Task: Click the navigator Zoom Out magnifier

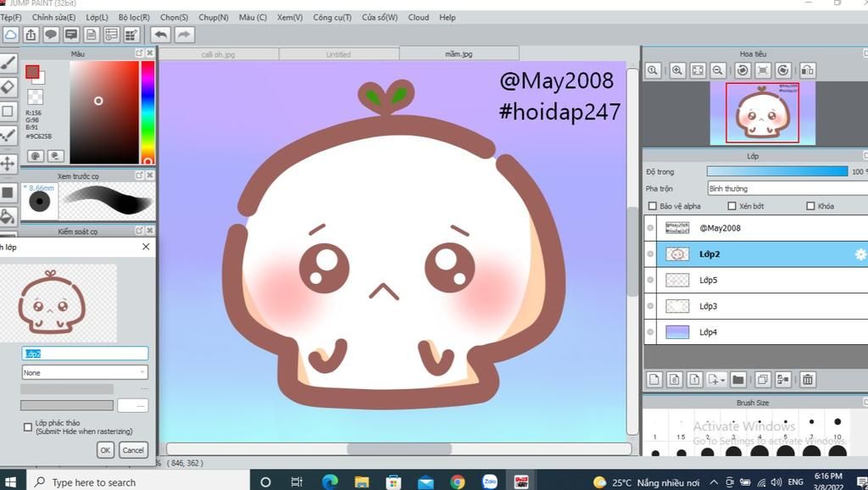Action: point(718,70)
